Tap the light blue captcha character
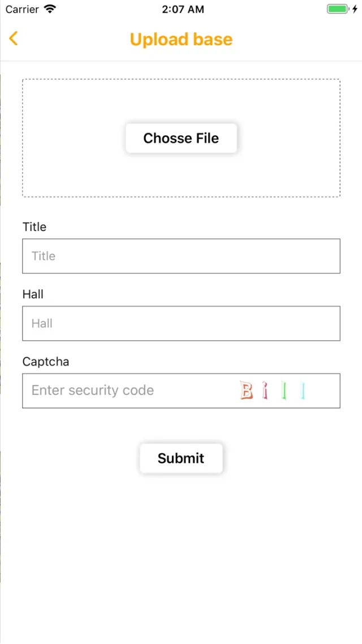 point(303,390)
